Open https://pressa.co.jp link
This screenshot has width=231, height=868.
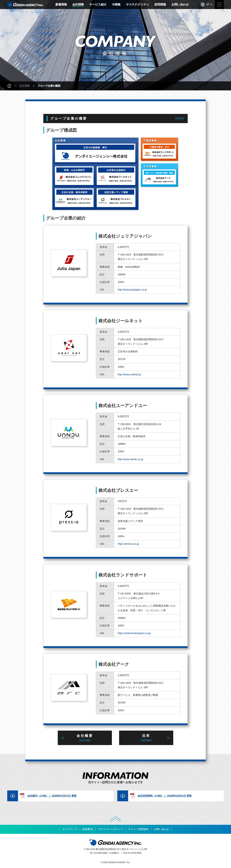click(128, 544)
